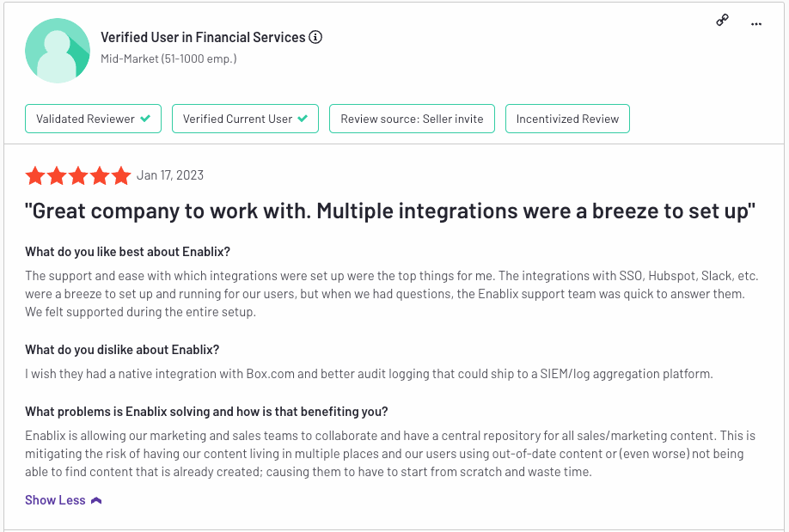Image resolution: width=789 pixels, height=532 pixels.
Task: Open the review title about multiple integrations
Action: point(390,211)
